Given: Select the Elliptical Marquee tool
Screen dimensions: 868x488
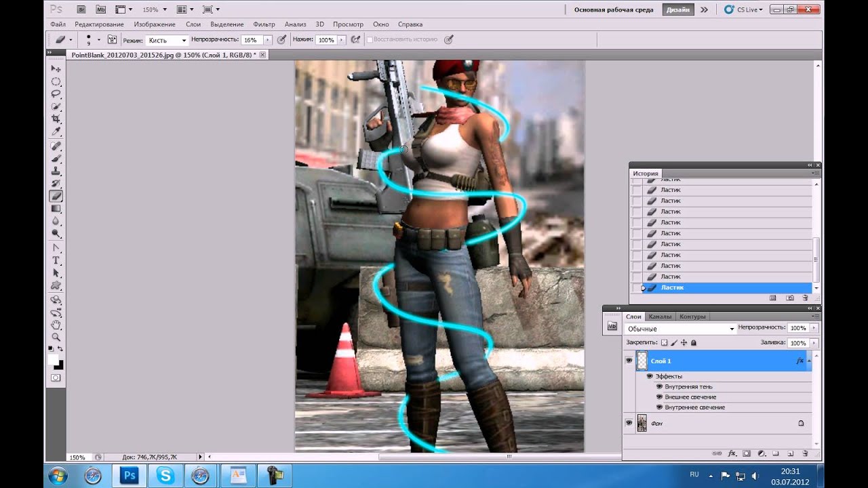Looking at the screenshot, I should point(56,81).
